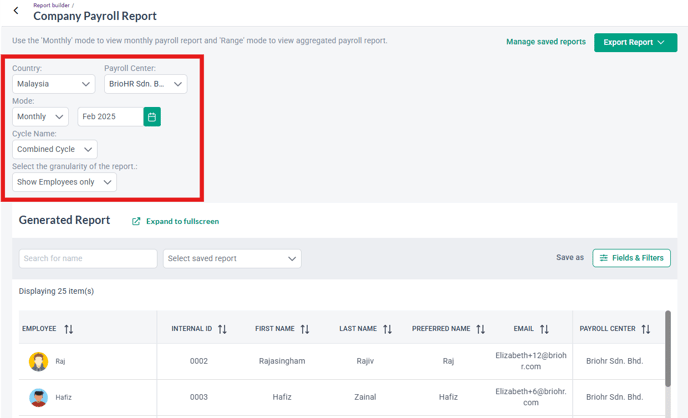Open the Country dropdown showing Malaysia

pyautogui.click(x=54, y=84)
